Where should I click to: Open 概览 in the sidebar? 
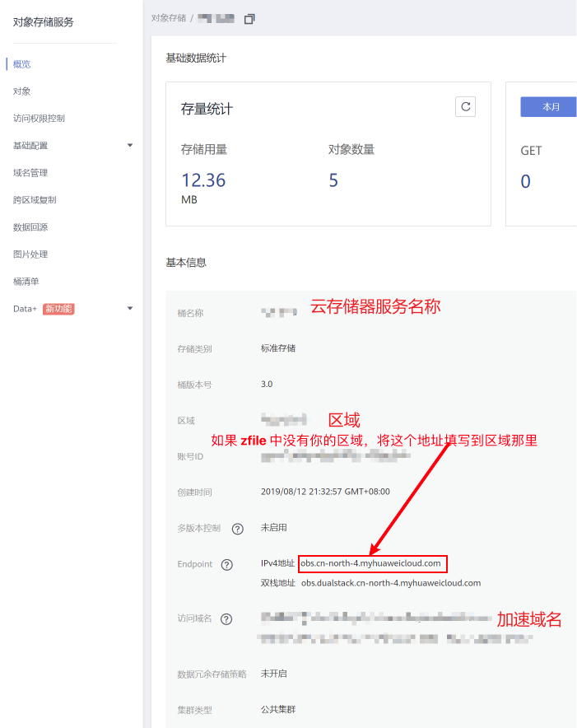22,64
